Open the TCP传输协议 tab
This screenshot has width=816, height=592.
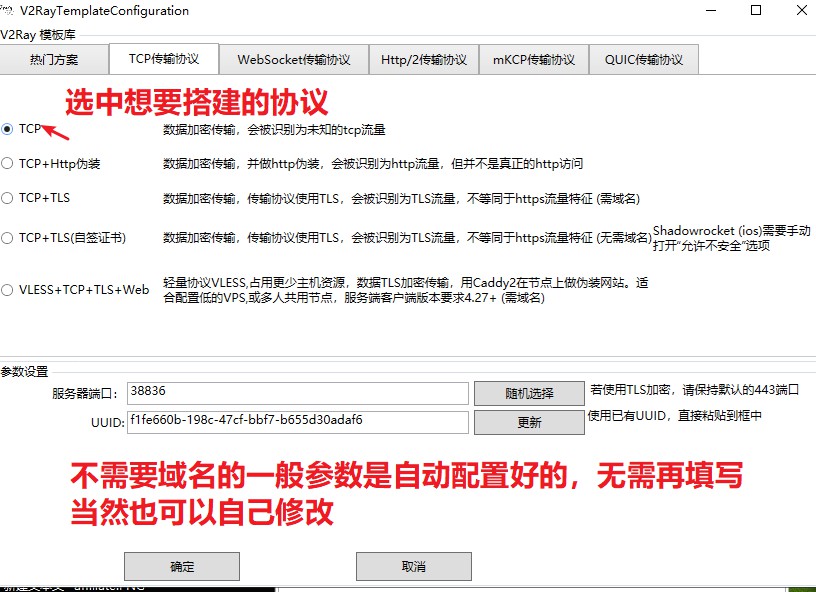[164, 59]
